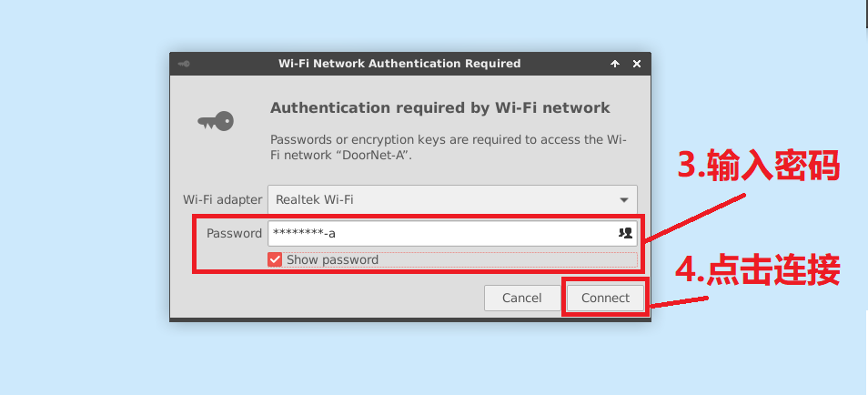The height and width of the screenshot is (395, 868).
Task: Click the "Show password" label text
Action: (x=332, y=259)
